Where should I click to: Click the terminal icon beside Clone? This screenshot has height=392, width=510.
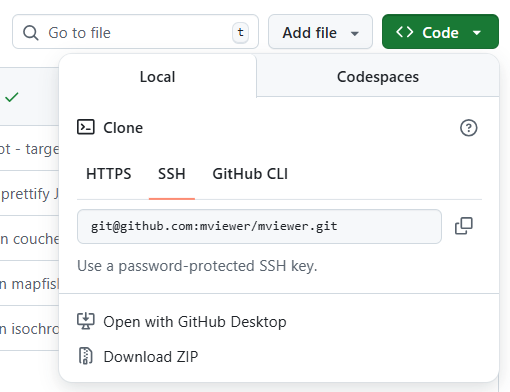[86, 127]
